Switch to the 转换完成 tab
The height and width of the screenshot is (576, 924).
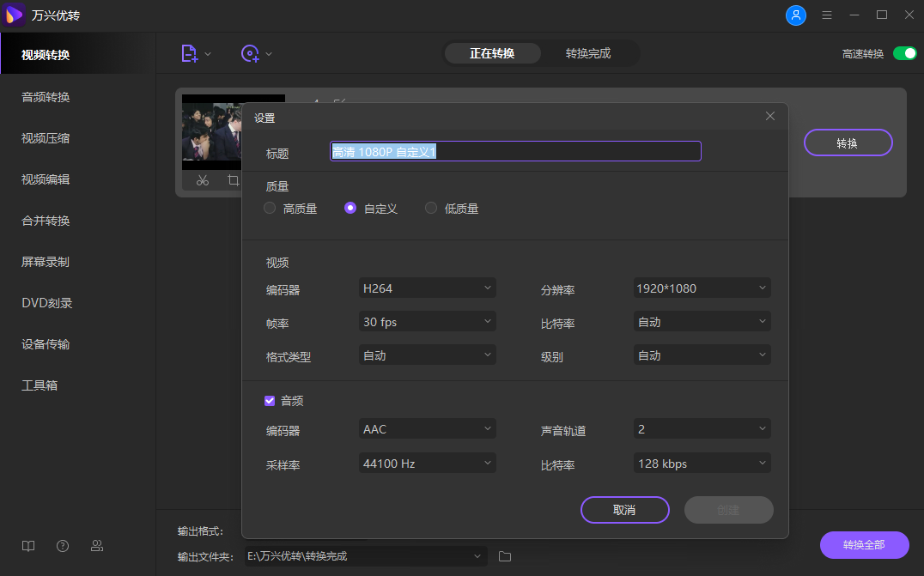[590, 52]
